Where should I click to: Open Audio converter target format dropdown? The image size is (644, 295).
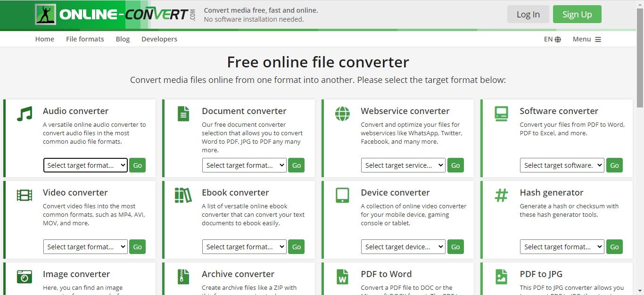pyautogui.click(x=85, y=165)
